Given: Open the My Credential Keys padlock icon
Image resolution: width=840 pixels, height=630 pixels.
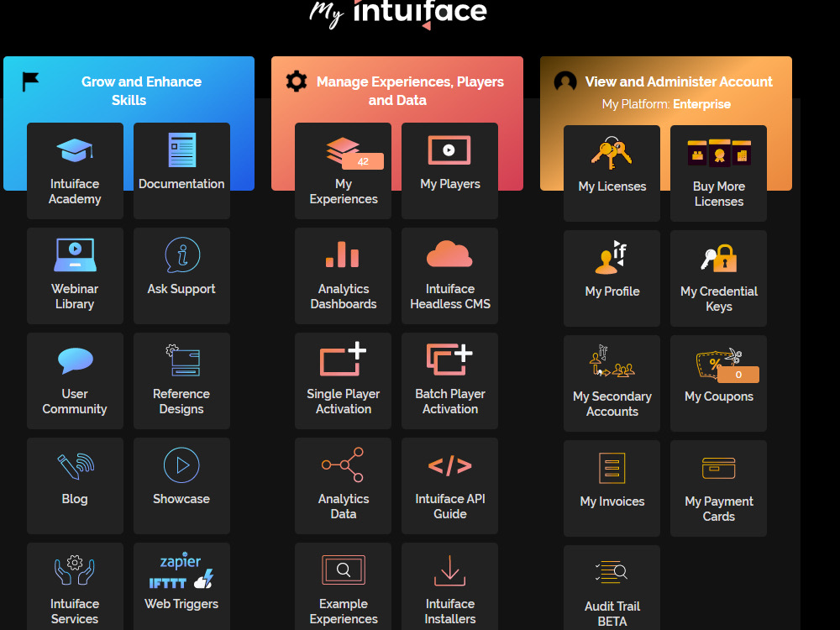Looking at the screenshot, I should pos(719,258).
